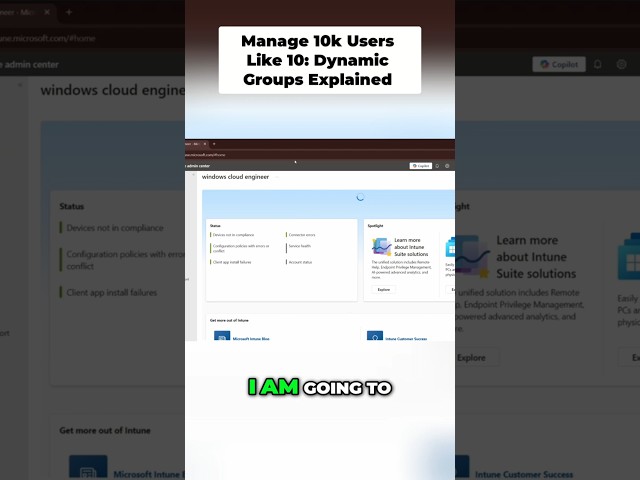Open notifications bell in center video inset
This screenshot has width=640, height=480.
coord(437,166)
